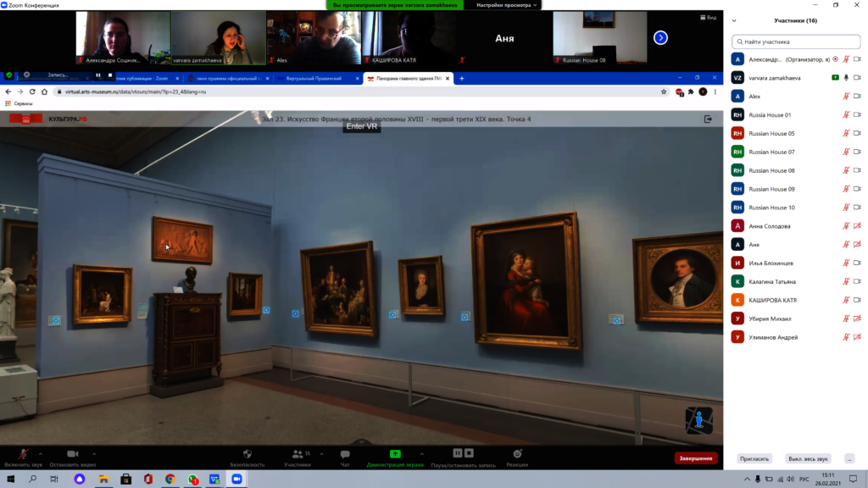Click the hotspot marker beside the marble statue
This screenshot has width=868, height=488.
pos(54,321)
